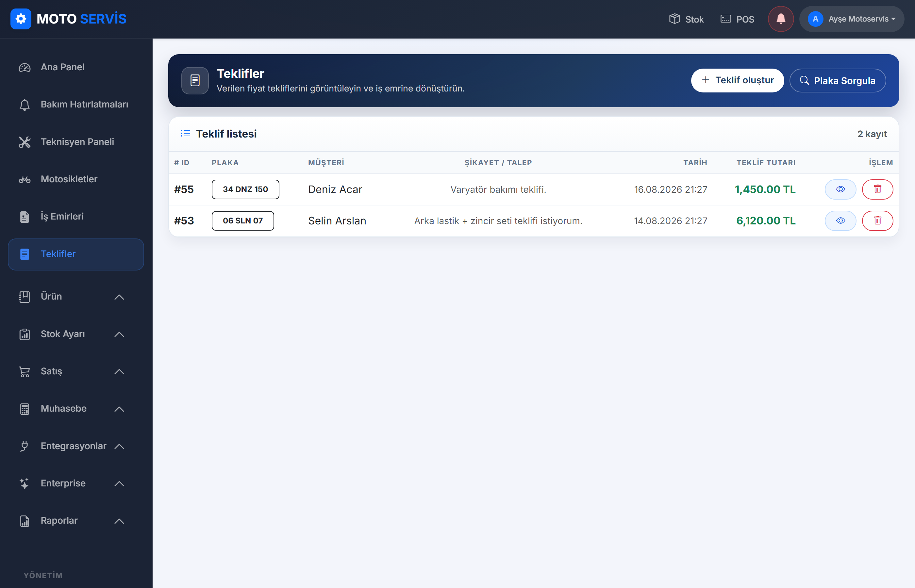Click plate badge 34 DNZ 150
The height and width of the screenshot is (588, 915).
pos(245,189)
